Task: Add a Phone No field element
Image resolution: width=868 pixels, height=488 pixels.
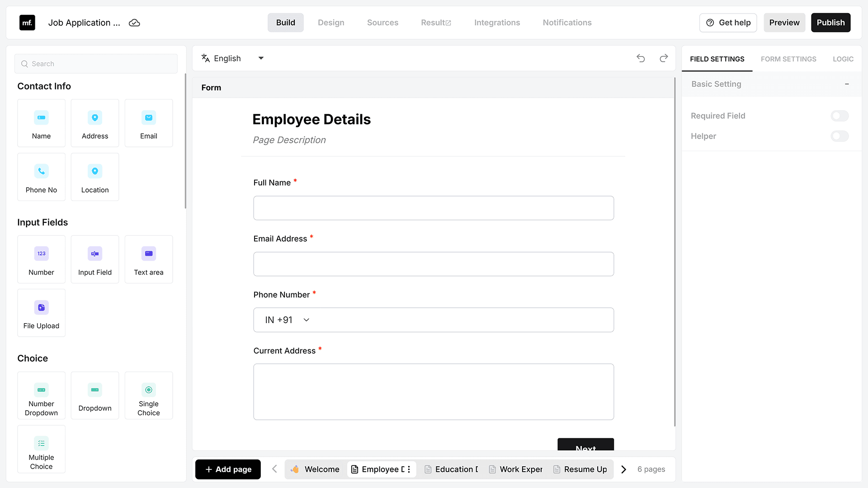Action: click(x=41, y=177)
